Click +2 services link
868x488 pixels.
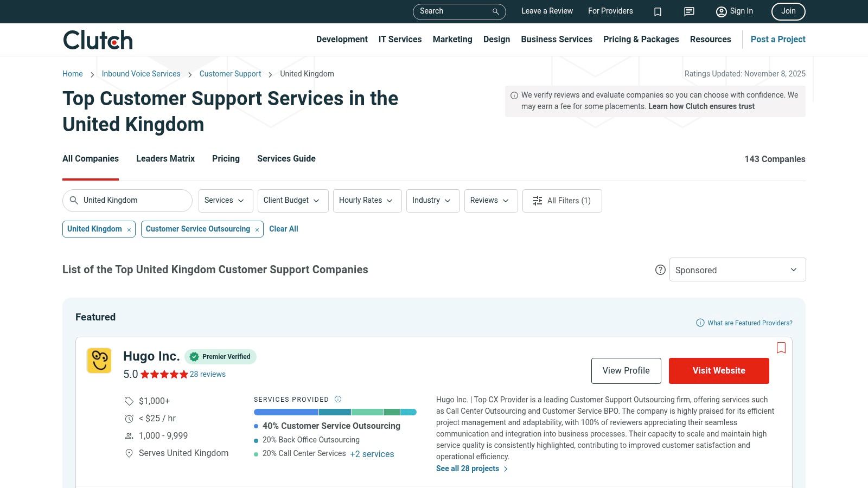pyautogui.click(x=372, y=454)
